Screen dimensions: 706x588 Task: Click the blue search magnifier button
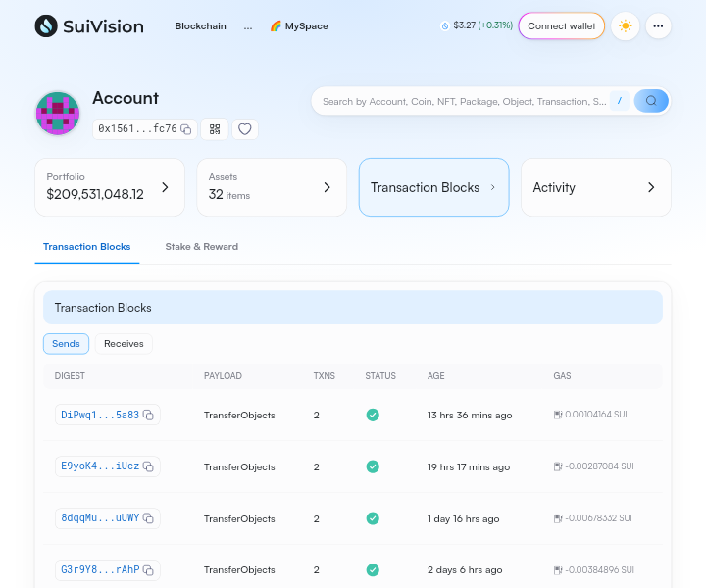tap(651, 101)
